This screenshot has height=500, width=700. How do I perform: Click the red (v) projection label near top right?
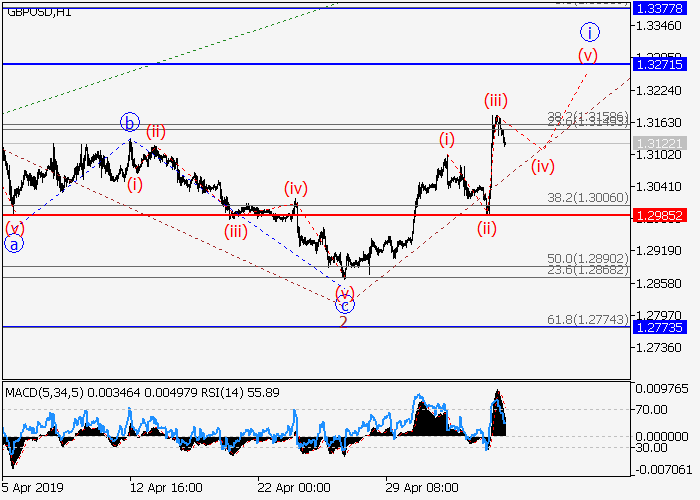[x=585, y=54]
